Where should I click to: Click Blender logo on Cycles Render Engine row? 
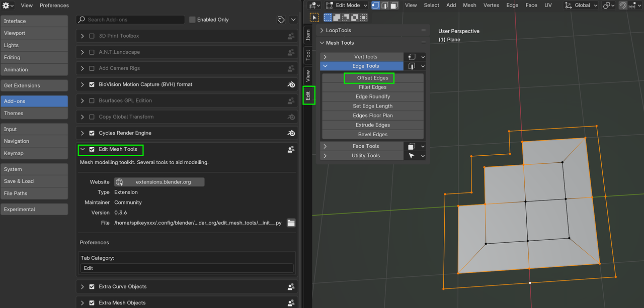click(x=291, y=133)
